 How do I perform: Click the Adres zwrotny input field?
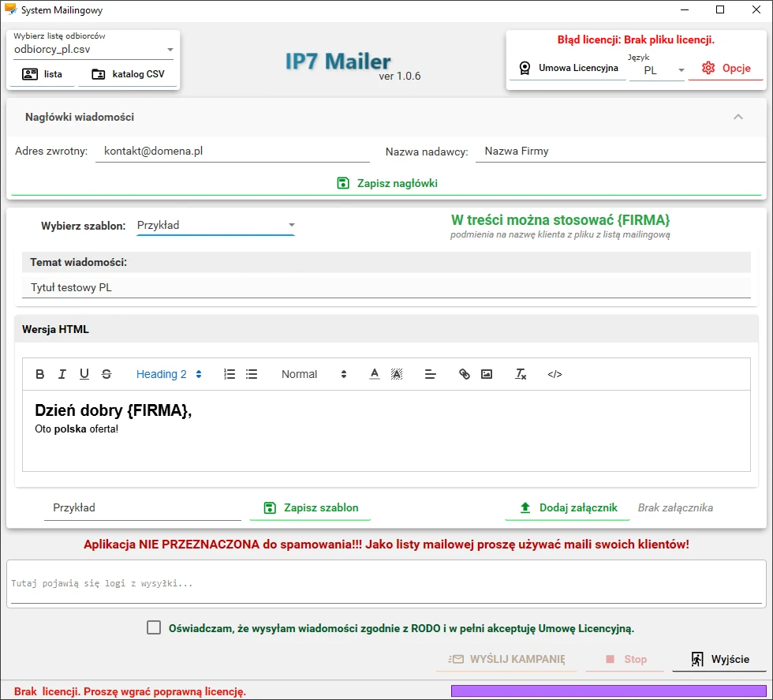[x=233, y=152]
